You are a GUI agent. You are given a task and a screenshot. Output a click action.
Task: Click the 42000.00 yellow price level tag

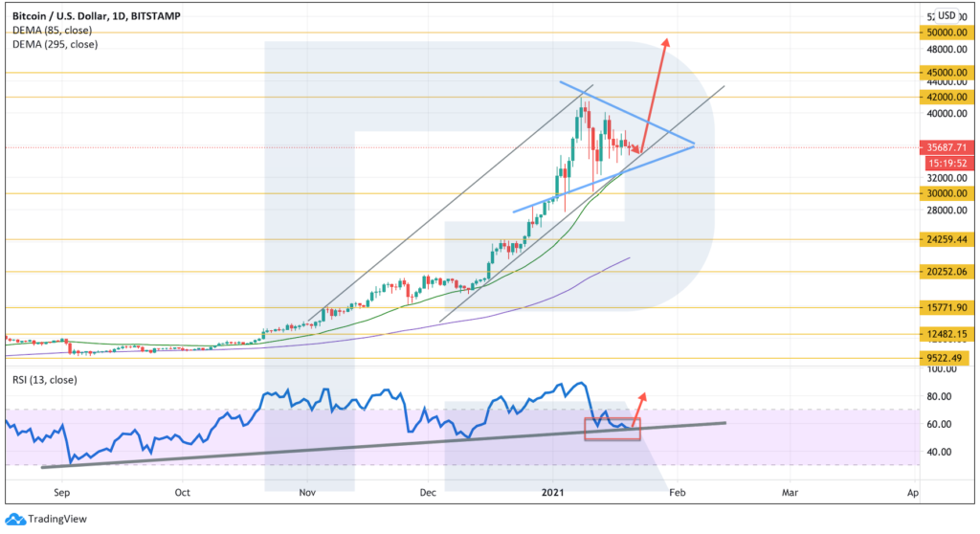(943, 97)
